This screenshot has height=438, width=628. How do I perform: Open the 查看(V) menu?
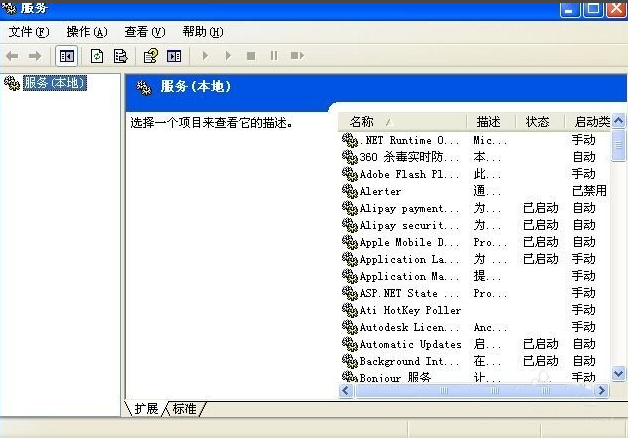[145, 32]
